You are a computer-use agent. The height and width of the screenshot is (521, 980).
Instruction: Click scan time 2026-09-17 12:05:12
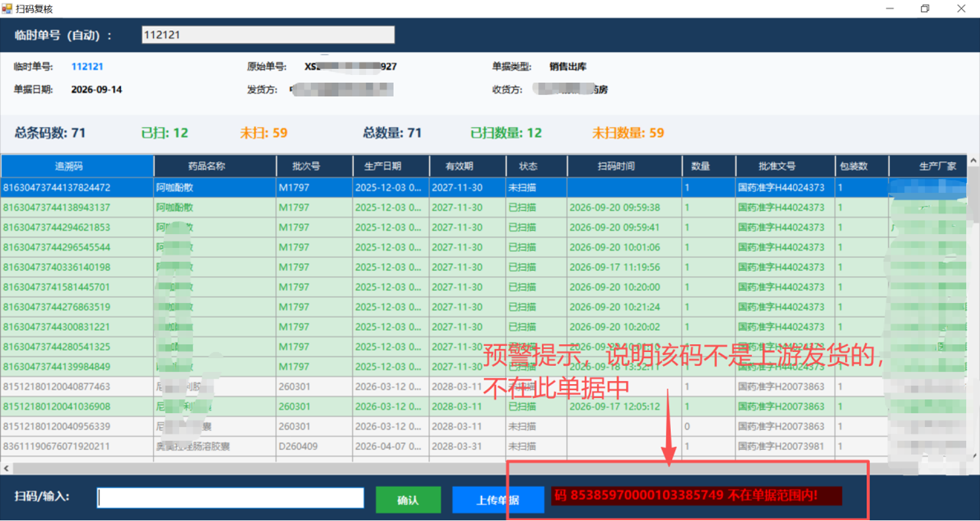click(614, 406)
